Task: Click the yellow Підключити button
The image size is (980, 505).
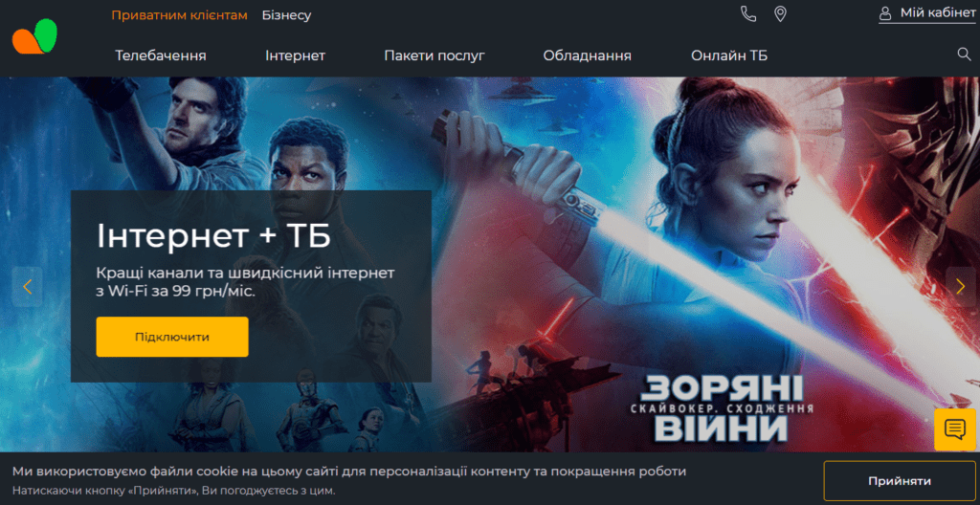Action: pos(172,337)
